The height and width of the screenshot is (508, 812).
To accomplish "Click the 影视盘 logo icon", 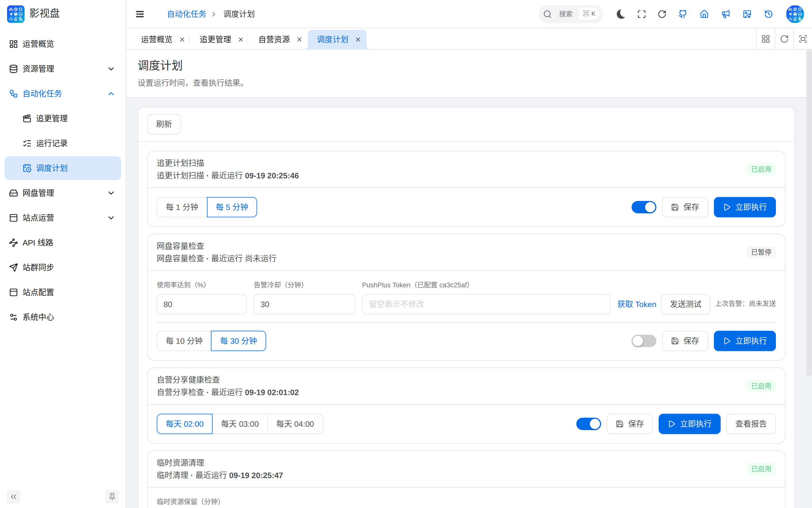I will (16, 14).
